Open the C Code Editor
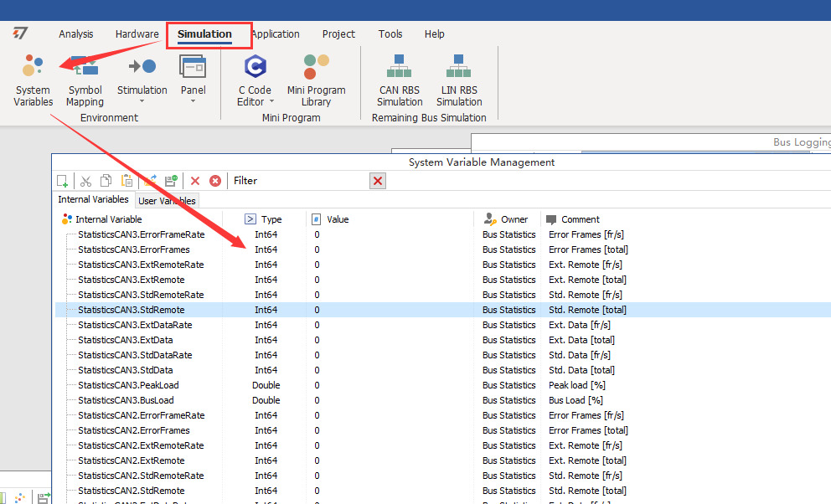Image resolution: width=831 pixels, height=504 pixels. [254, 75]
